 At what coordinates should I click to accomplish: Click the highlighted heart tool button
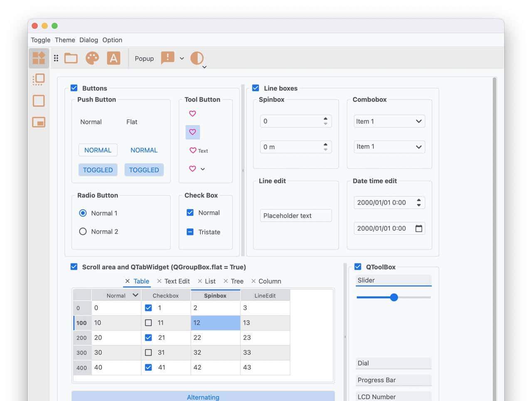point(192,132)
